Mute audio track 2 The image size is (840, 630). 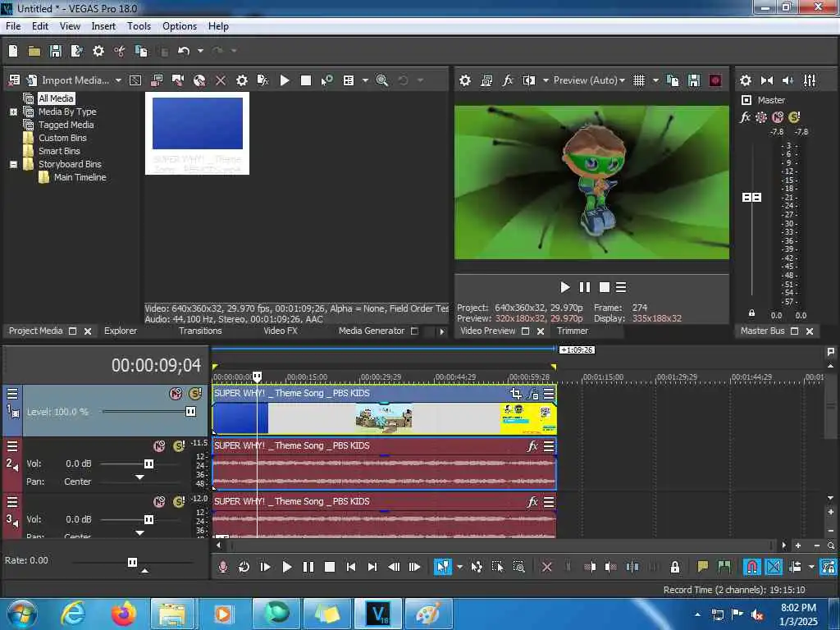pos(159,446)
